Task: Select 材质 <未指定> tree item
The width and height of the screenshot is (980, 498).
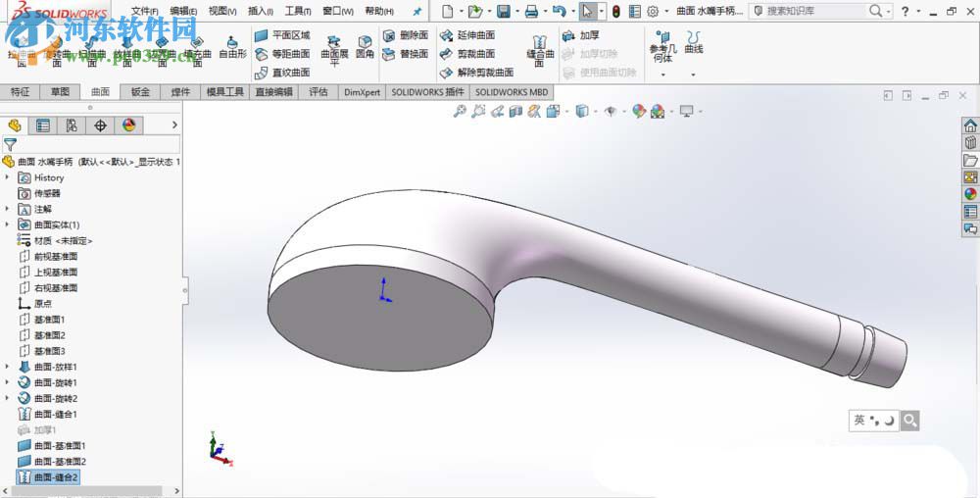Action: (55, 240)
